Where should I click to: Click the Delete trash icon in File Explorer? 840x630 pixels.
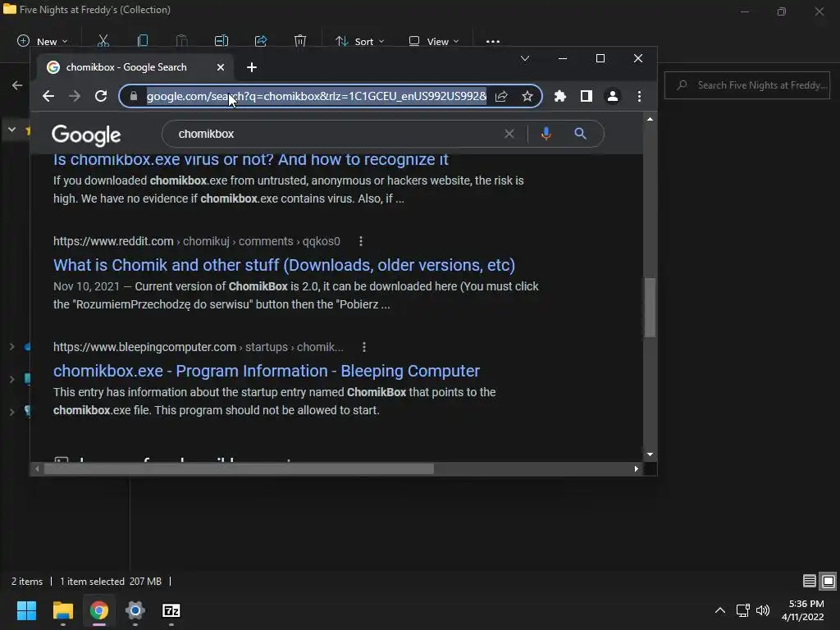[300, 41]
